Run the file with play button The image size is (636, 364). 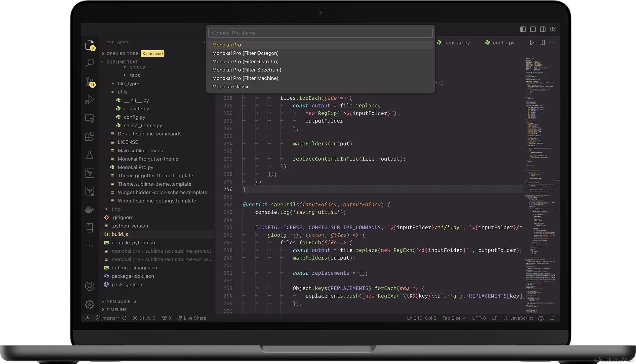point(532,43)
